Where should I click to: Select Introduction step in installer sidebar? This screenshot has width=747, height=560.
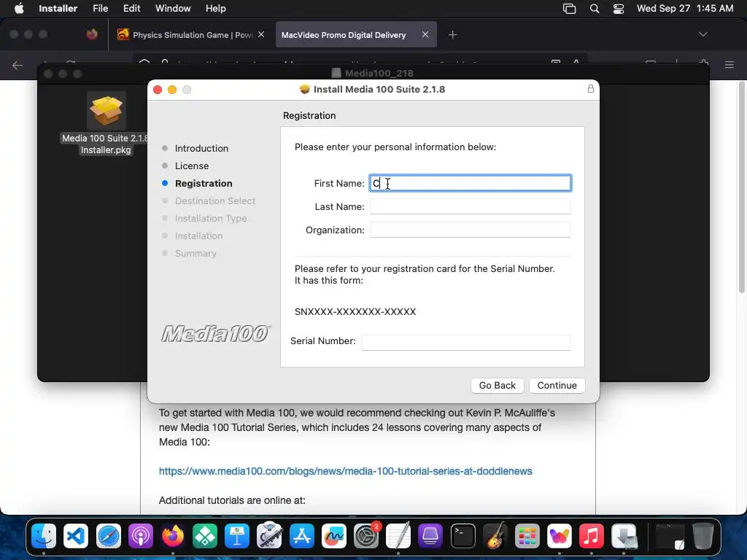pyautogui.click(x=201, y=148)
